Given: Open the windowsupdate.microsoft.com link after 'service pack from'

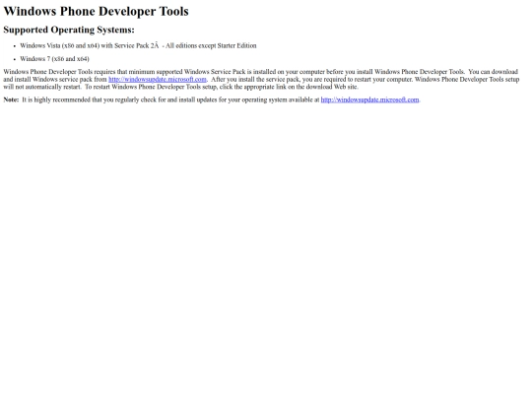Looking at the screenshot, I should coord(158,80).
